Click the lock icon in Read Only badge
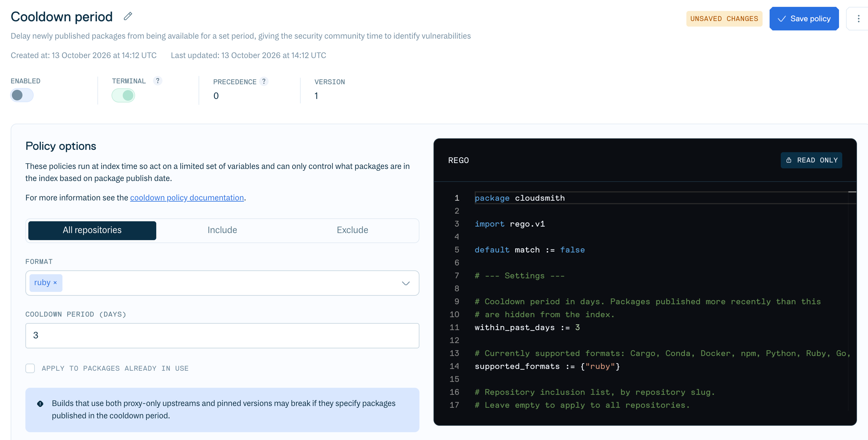868x440 pixels. coord(789,160)
